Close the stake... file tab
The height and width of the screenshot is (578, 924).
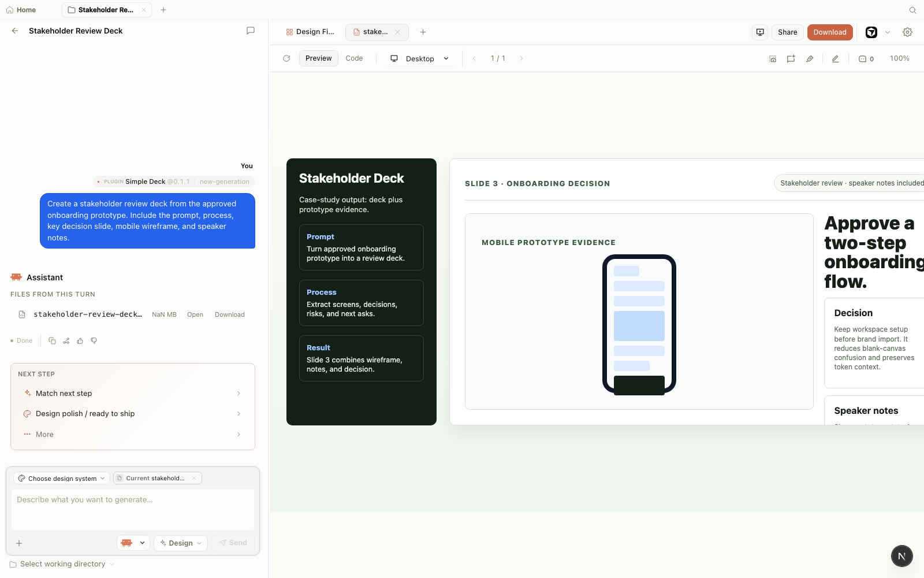click(x=397, y=32)
